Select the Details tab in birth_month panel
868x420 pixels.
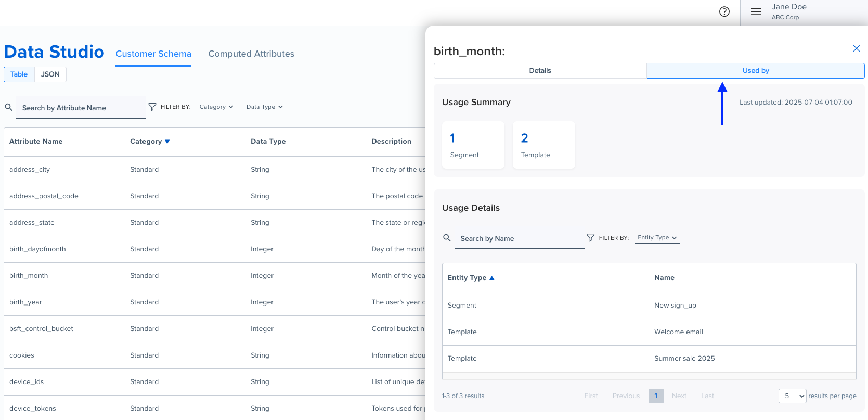[540, 71]
